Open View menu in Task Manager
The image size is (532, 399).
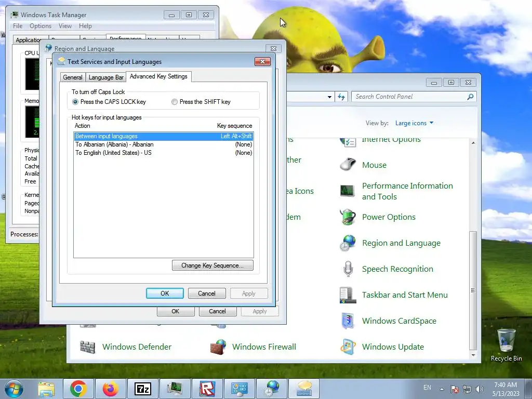[x=65, y=26]
